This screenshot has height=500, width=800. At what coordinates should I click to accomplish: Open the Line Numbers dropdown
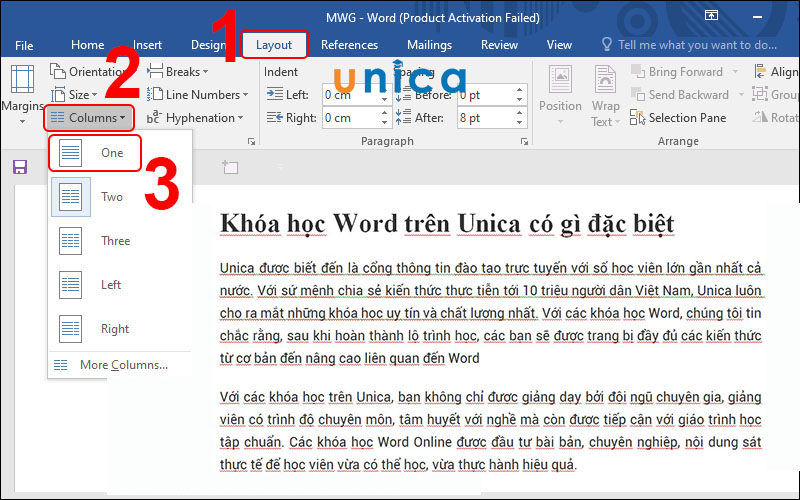point(197,94)
